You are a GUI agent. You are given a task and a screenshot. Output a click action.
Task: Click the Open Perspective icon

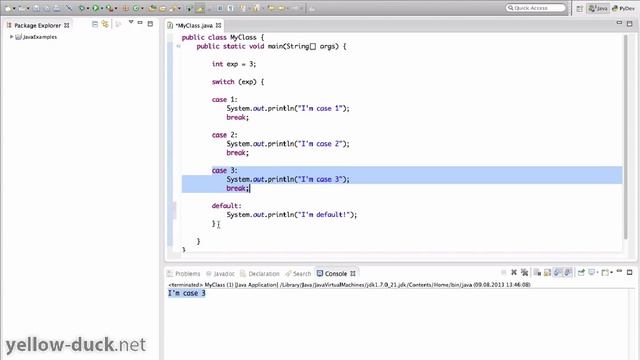pyautogui.click(x=580, y=8)
